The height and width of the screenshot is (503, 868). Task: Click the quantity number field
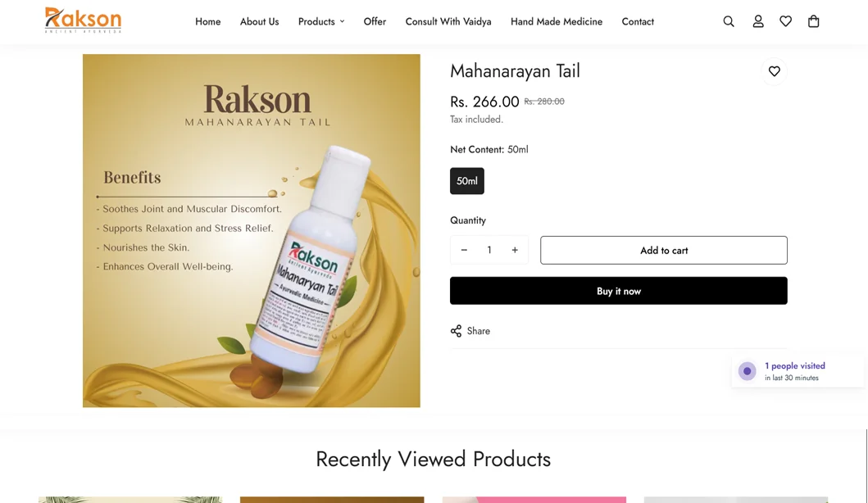point(489,250)
